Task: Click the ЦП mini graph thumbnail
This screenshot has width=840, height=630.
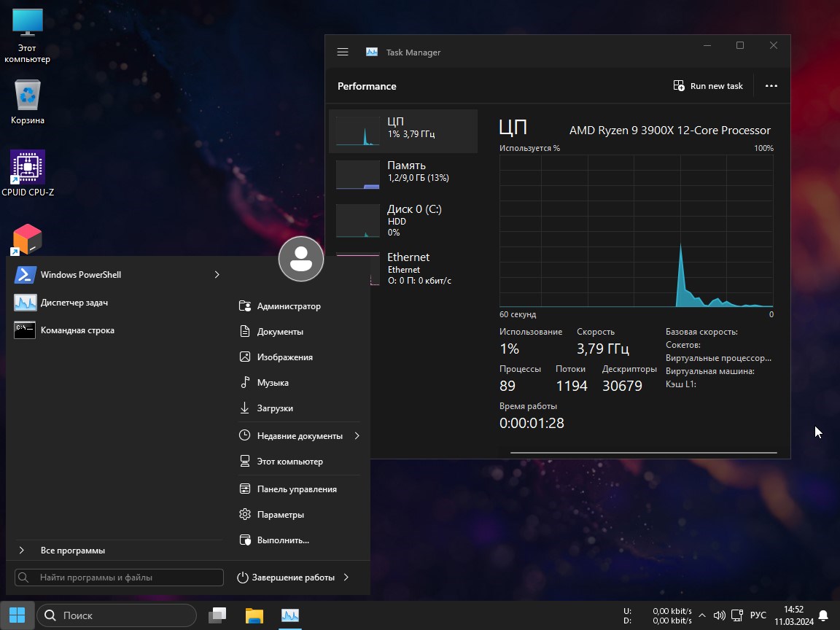Action: 358,131
